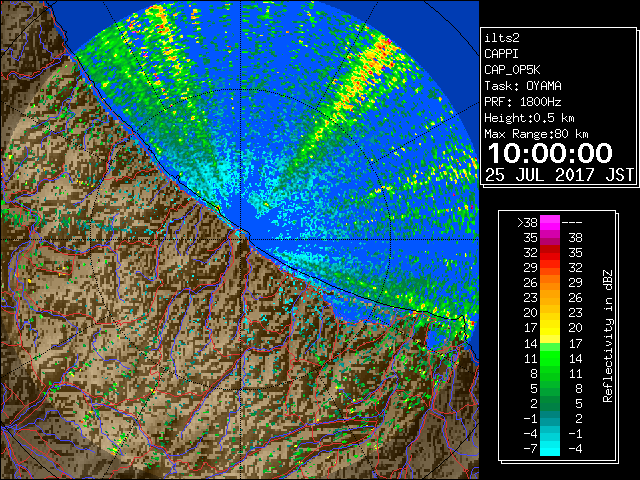Image resolution: width=640 pixels, height=480 pixels.
Task: Click the radar center point on coastline
Action: (241, 239)
